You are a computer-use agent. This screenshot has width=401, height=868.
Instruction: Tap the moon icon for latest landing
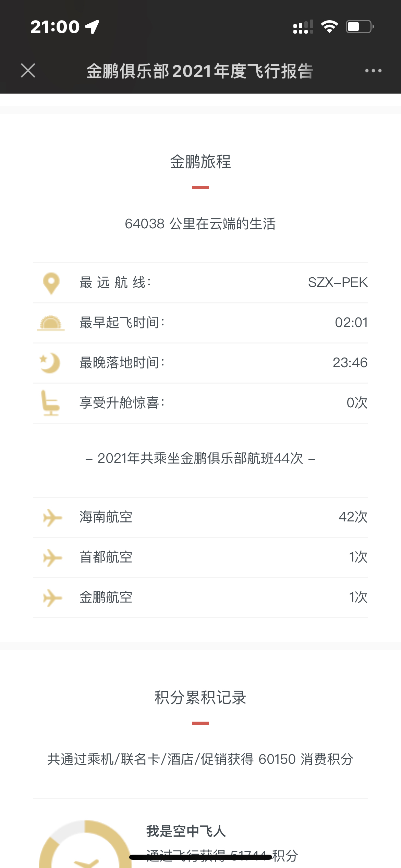[50, 363]
